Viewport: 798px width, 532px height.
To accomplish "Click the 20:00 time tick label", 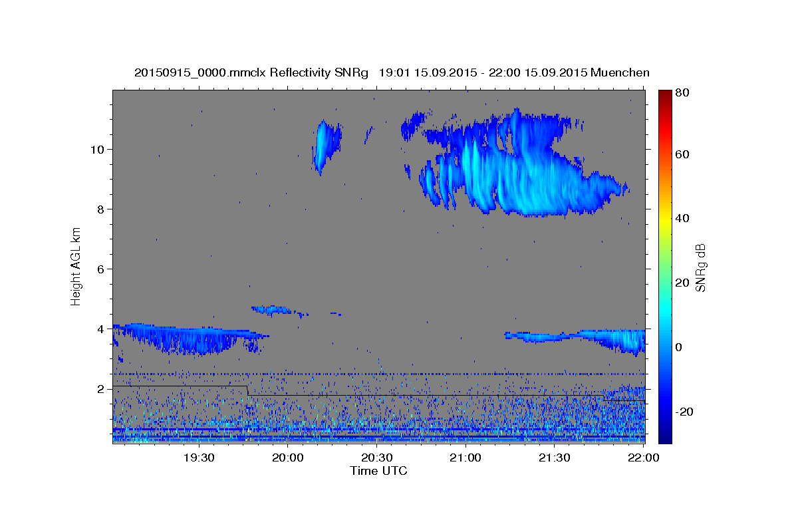I will click(x=287, y=458).
